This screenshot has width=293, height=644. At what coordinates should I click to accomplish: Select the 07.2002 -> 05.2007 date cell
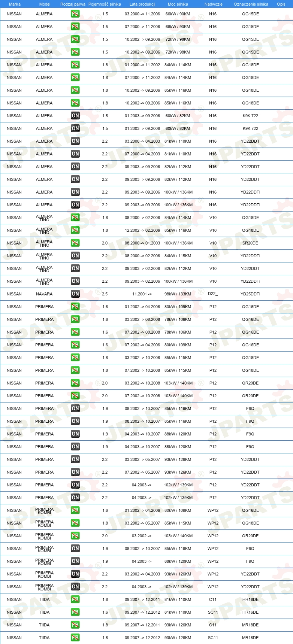[142, 472]
